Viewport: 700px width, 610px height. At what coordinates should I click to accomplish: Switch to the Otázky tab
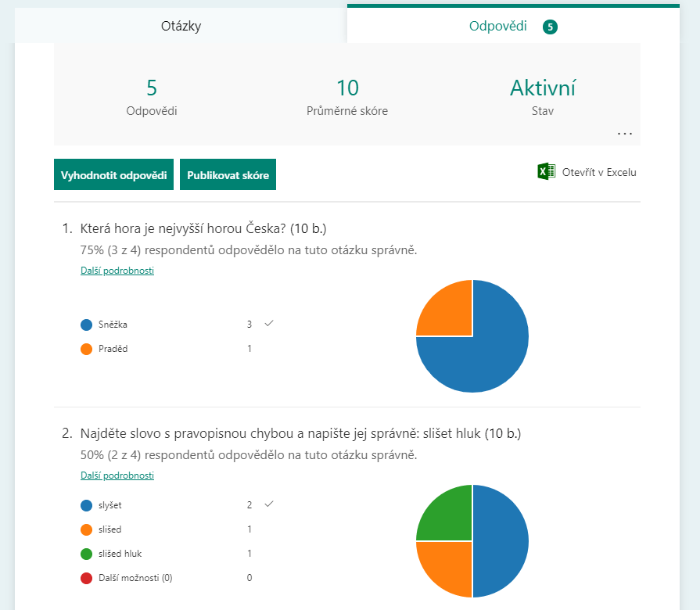[181, 27]
